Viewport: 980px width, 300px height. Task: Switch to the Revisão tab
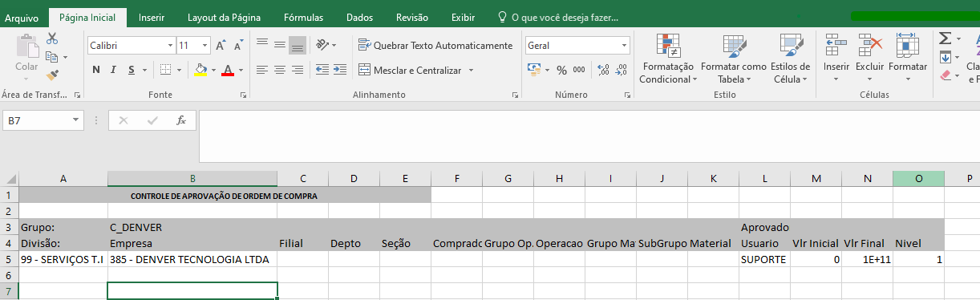(x=412, y=17)
